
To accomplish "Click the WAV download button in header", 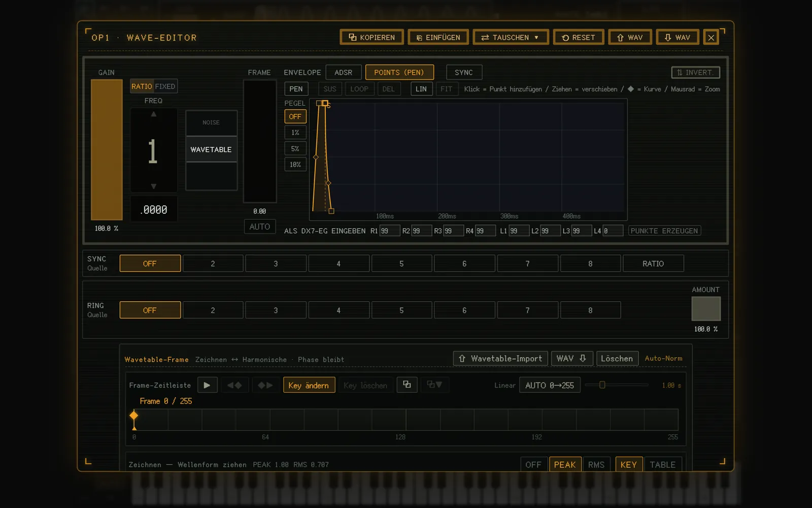I will (x=678, y=38).
